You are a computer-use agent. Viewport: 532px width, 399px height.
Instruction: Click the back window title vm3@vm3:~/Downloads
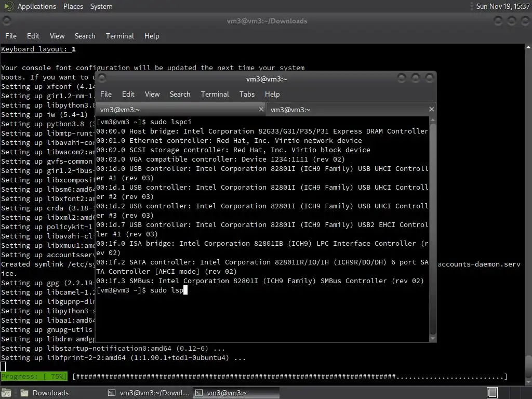point(267,21)
